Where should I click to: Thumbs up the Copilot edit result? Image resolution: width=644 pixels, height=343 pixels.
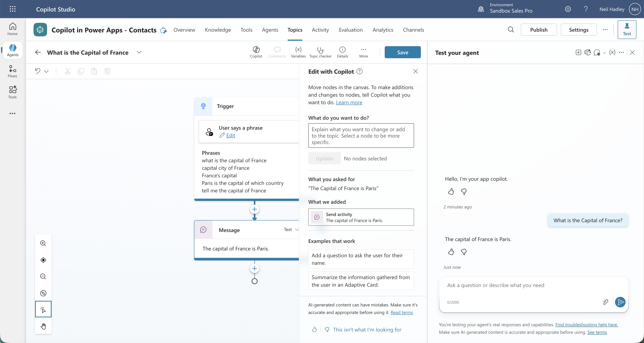(x=314, y=329)
